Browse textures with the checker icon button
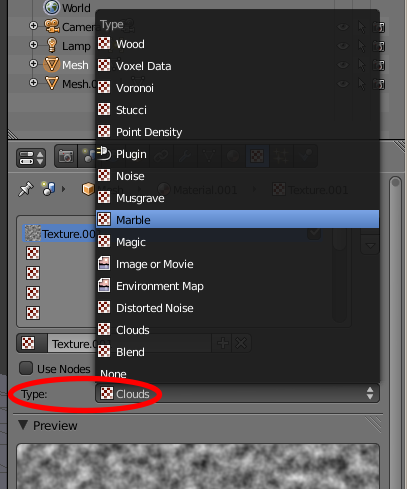The width and height of the screenshot is (407, 489). coord(32,344)
